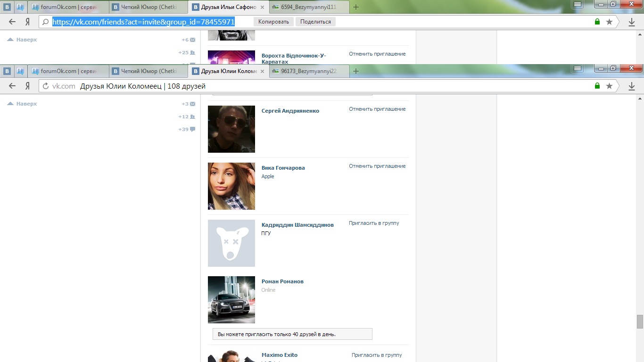The image size is (644, 362).
Task: Click Наверх link in lower window
Action: (x=22, y=104)
